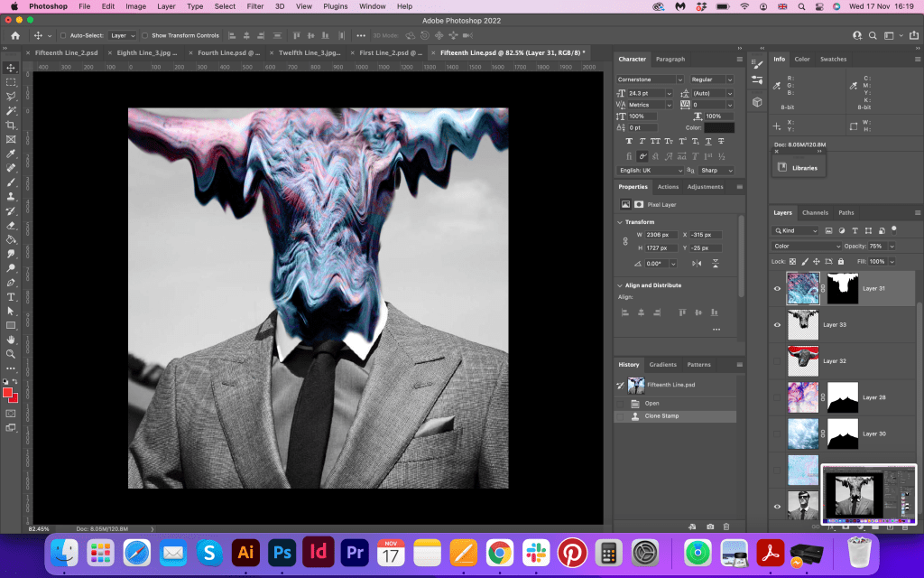Open the Color blend mode dropdown
Screen dimensions: 924x578
tap(807, 246)
